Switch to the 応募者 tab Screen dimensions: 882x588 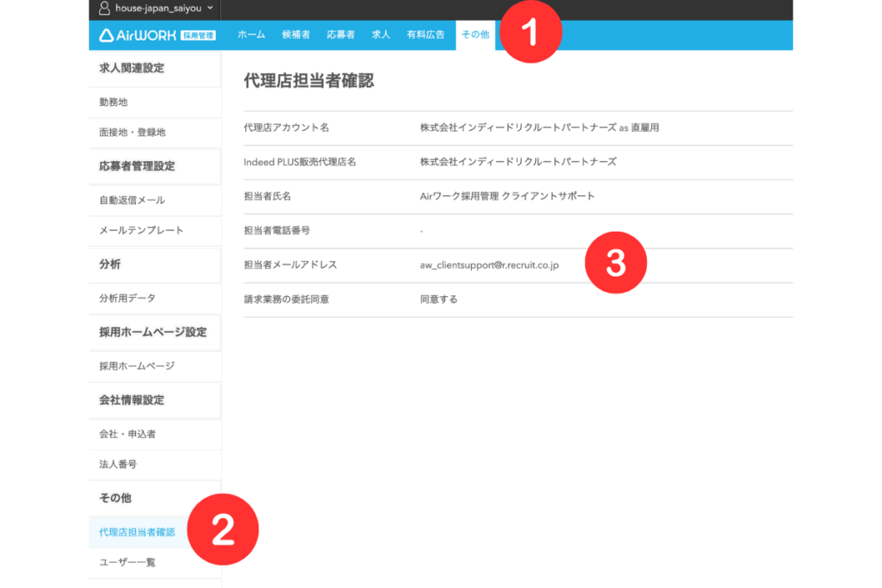340,34
